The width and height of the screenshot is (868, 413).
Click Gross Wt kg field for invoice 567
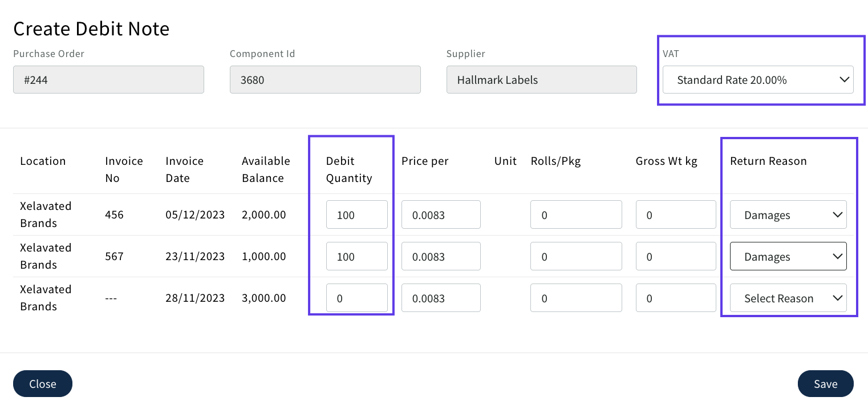(x=676, y=257)
